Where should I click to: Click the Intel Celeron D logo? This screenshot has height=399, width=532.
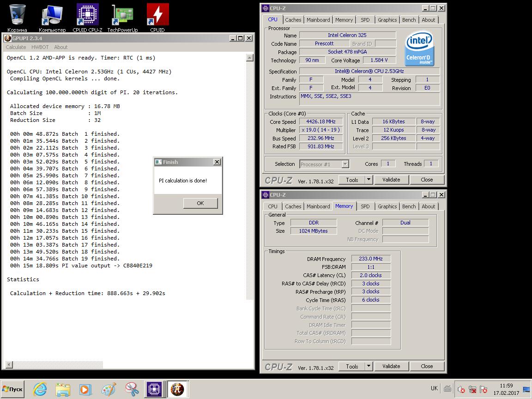[419, 48]
